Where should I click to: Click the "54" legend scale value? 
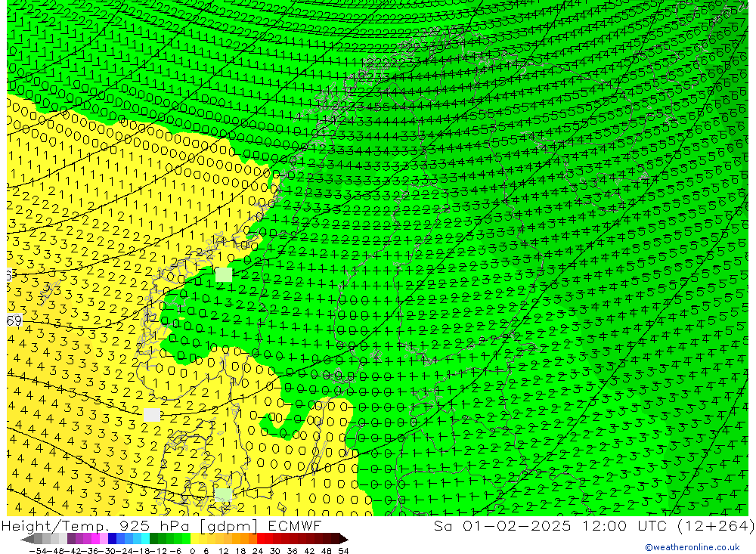[x=343, y=551]
